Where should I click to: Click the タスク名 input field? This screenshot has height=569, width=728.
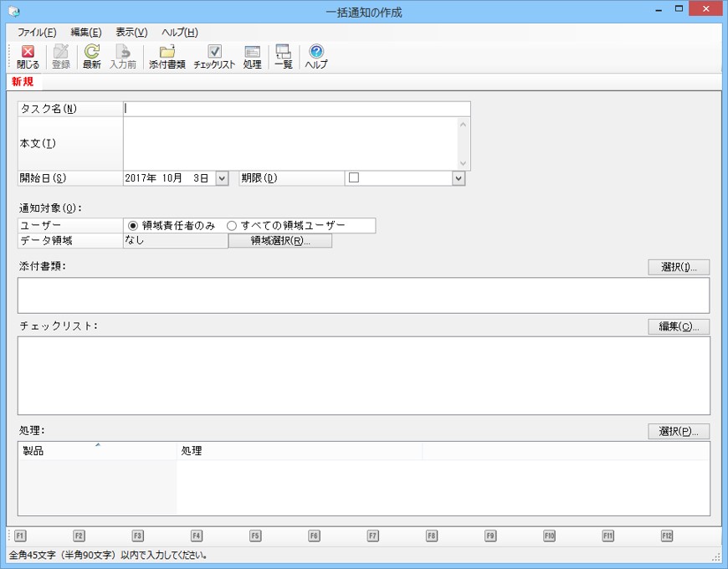[x=296, y=109]
